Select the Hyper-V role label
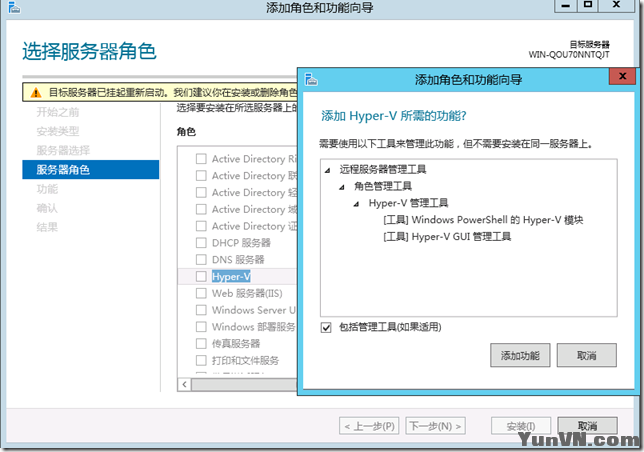This screenshot has height=452, width=644. pyautogui.click(x=231, y=276)
